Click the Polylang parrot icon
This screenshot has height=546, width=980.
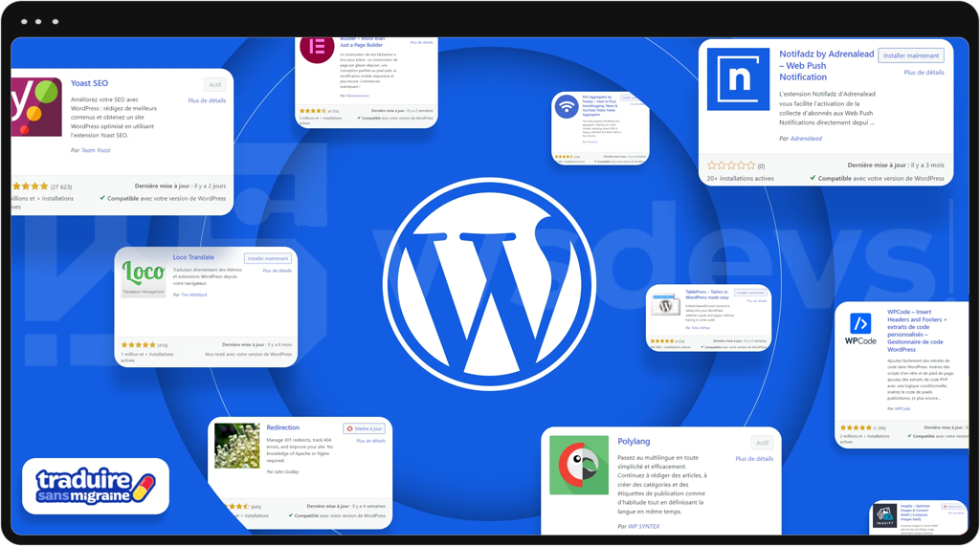(579, 466)
